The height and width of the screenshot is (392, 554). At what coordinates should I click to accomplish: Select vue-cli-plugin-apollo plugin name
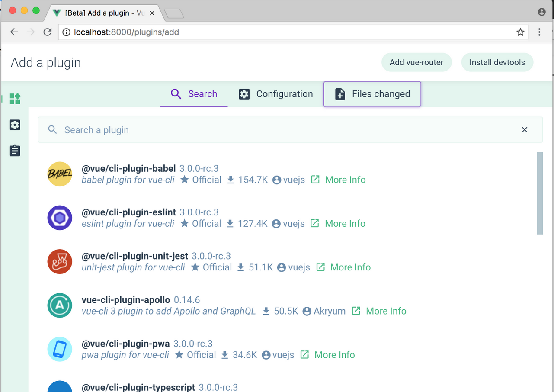[126, 299]
